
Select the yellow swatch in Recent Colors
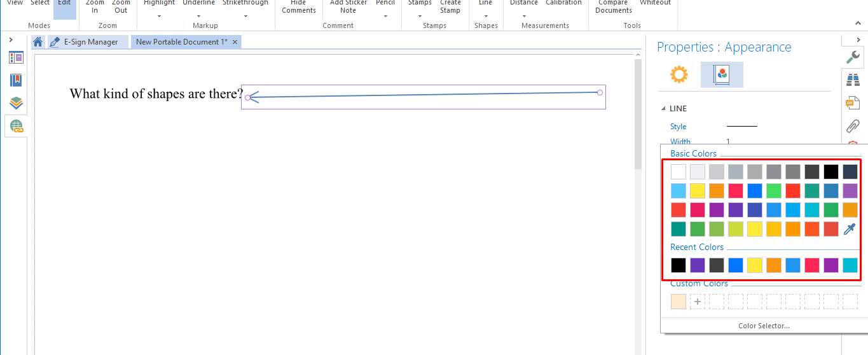755,265
